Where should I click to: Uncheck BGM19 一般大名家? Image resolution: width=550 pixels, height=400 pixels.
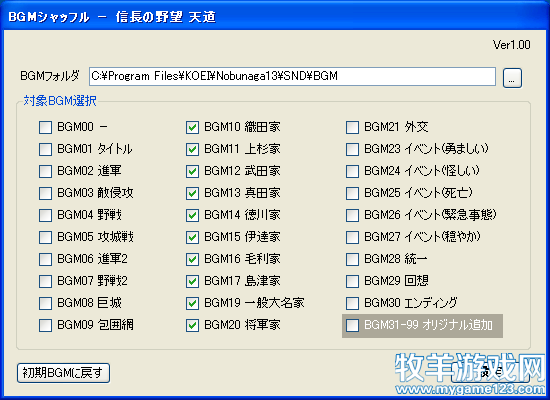[192, 303]
